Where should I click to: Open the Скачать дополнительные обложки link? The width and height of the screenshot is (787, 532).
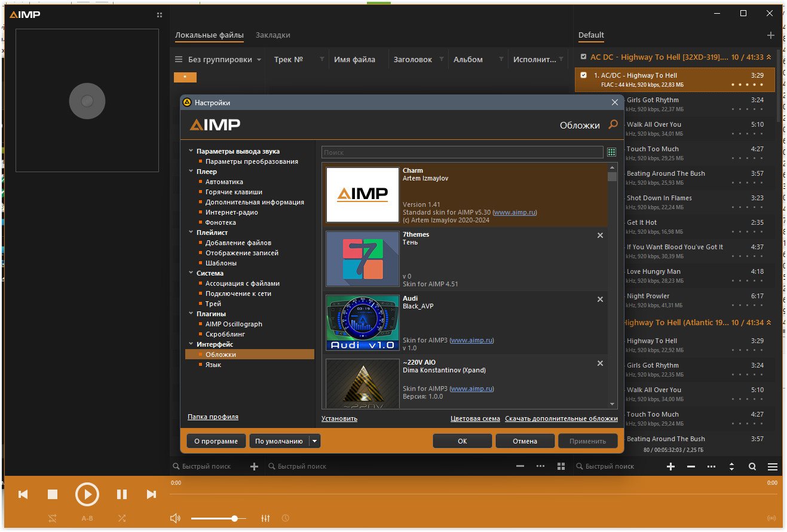click(561, 418)
